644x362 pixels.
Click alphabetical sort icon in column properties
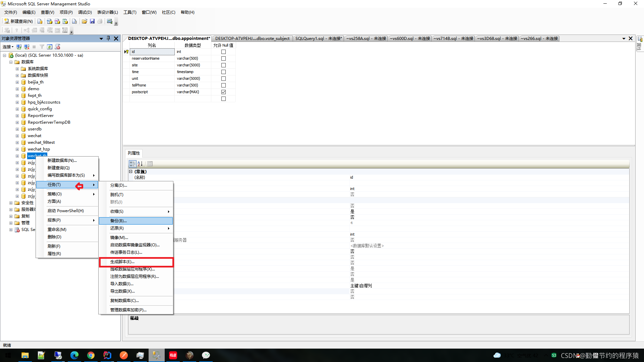[x=140, y=164]
